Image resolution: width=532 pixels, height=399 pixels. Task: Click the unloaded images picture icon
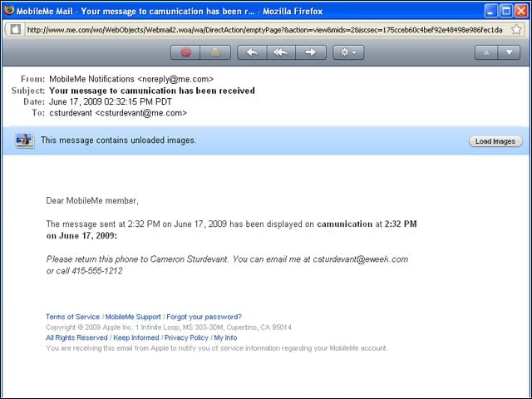(24, 140)
